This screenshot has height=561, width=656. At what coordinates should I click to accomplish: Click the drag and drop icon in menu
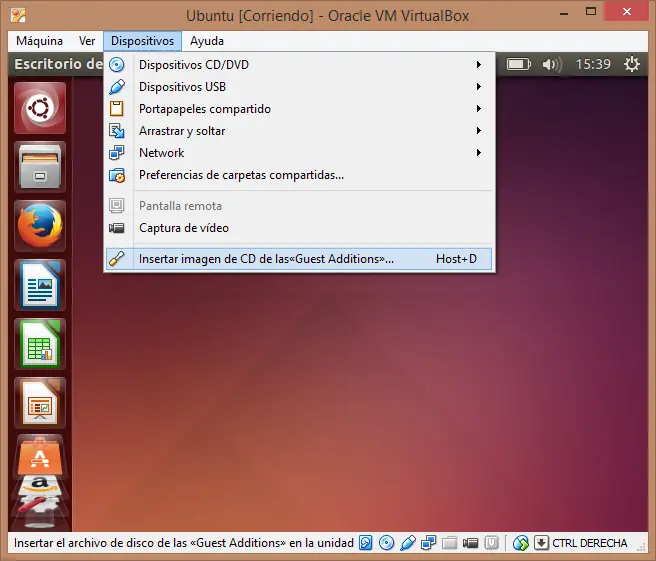[117, 131]
